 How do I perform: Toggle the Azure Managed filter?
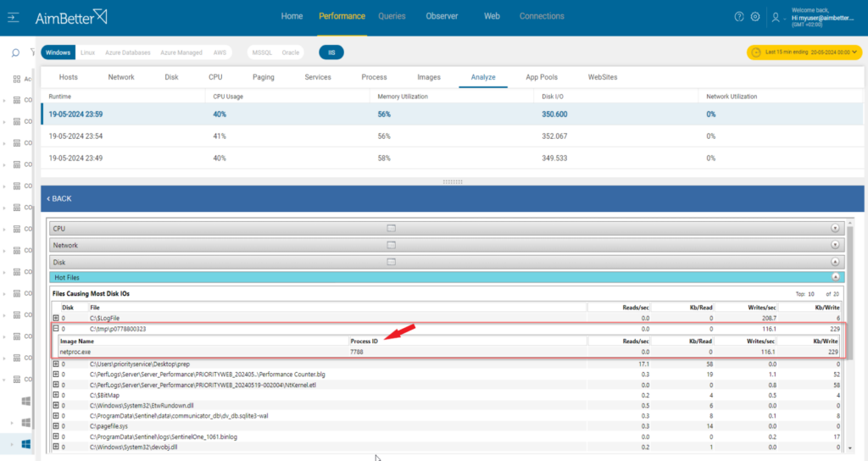click(181, 53)
